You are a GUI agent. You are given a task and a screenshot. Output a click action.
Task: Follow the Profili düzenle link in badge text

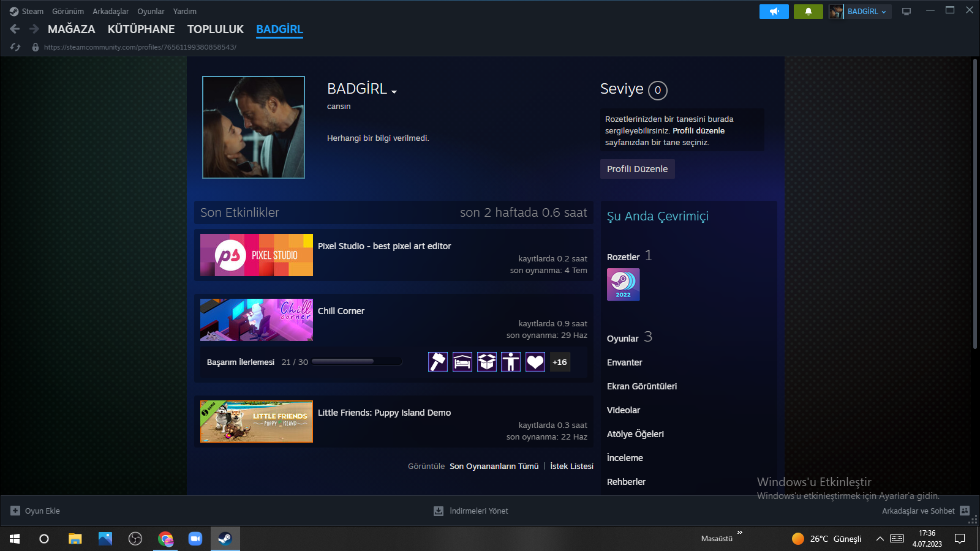(698, 130)
